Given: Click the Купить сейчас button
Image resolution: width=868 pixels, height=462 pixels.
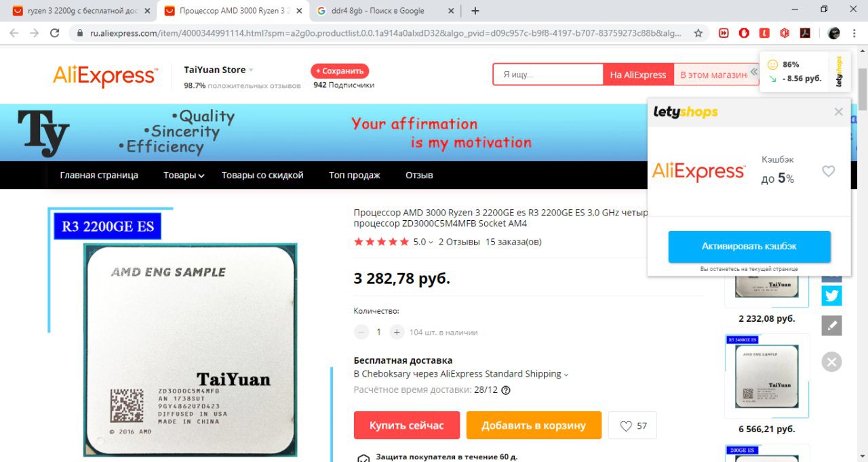Looking at the screenshot, I should tap(407, 425).
